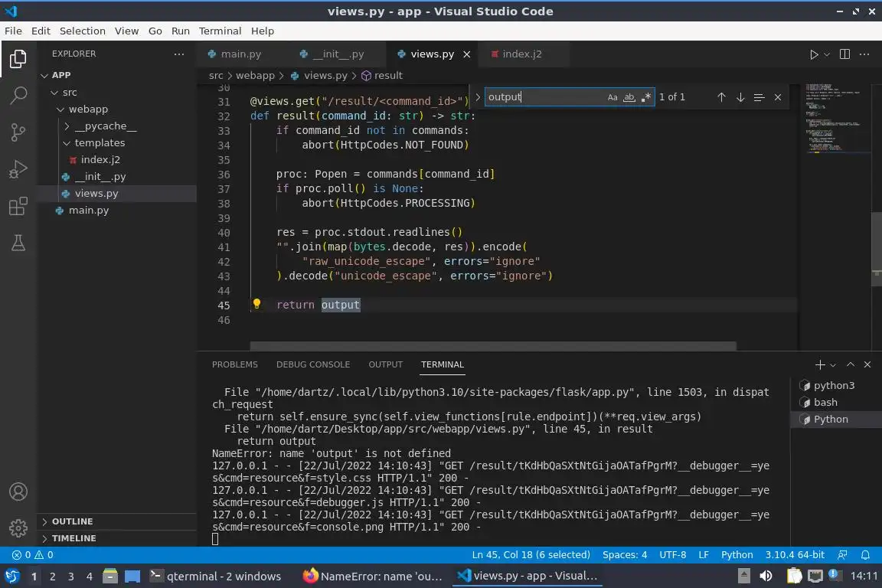Open the Search view in activity bar
This screenshot has height=588, width=882.
coord(18,95)
